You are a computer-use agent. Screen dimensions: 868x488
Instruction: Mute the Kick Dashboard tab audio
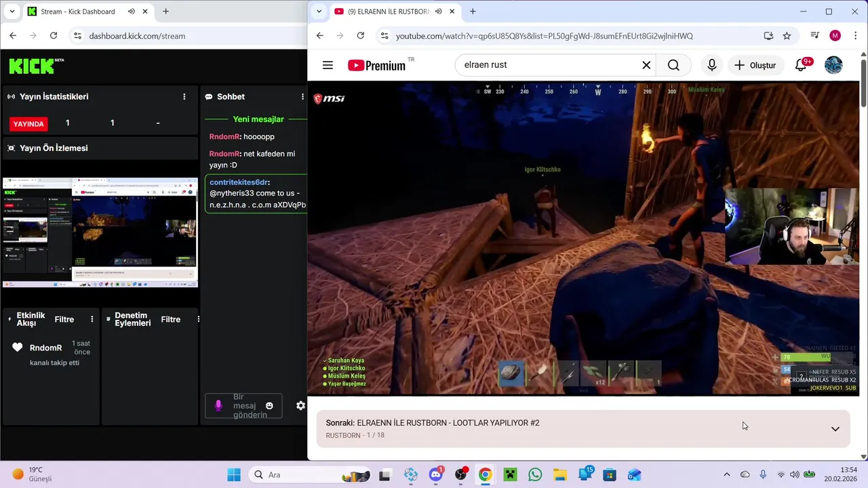point(132,12)
